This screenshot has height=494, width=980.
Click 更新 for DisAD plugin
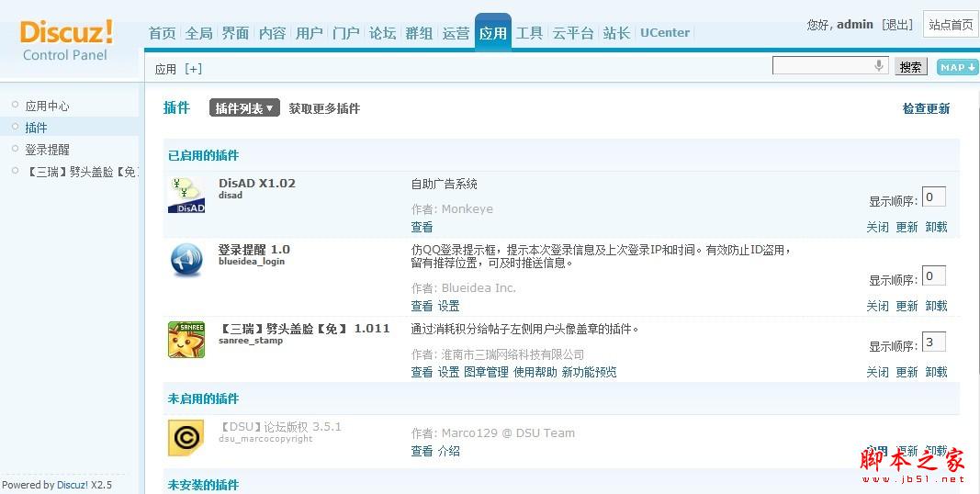tap(907, 228)
